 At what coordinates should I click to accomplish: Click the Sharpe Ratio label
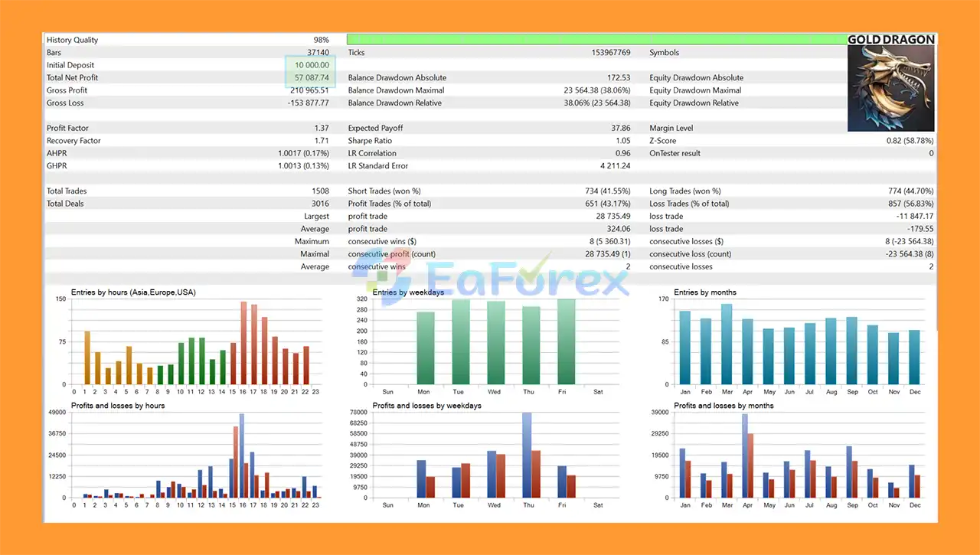click(x=370, y=141)
